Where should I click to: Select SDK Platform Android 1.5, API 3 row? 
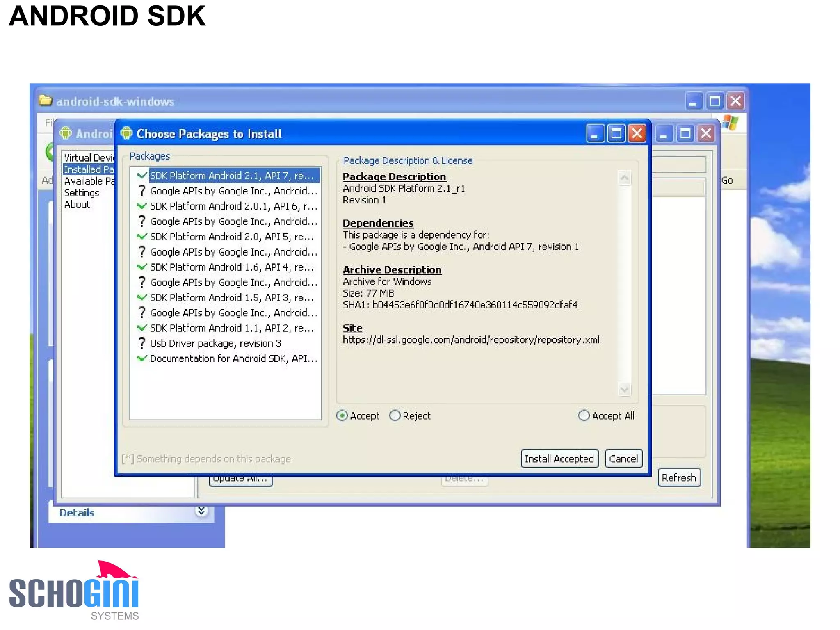[232, 297]
